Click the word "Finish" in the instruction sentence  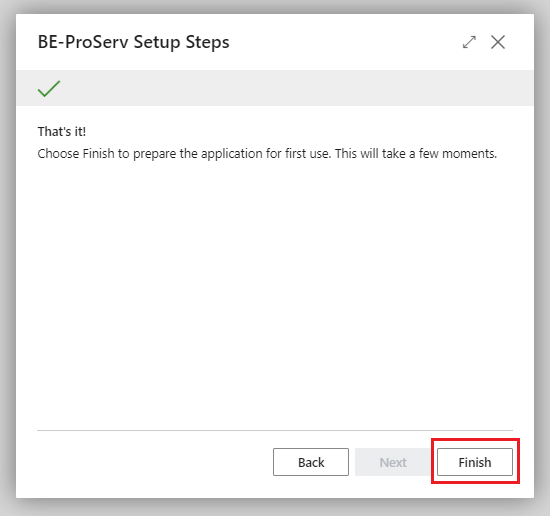coord(99,154)
